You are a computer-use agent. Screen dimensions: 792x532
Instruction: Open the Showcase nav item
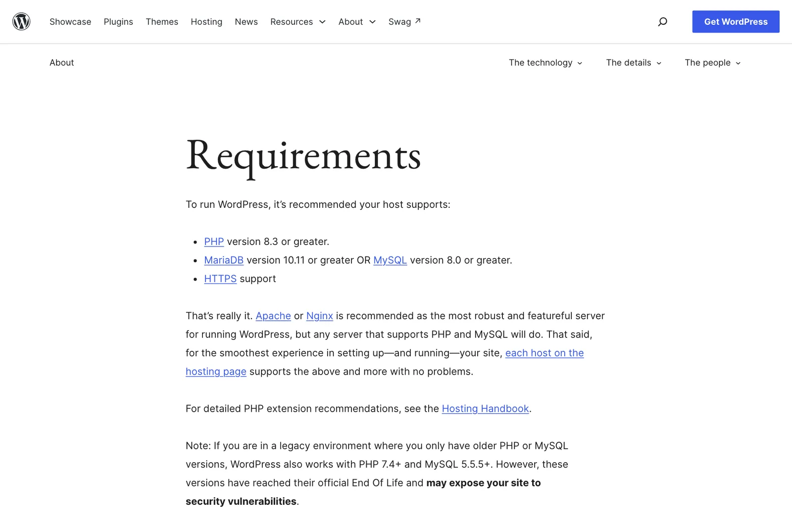coord(70,22)
